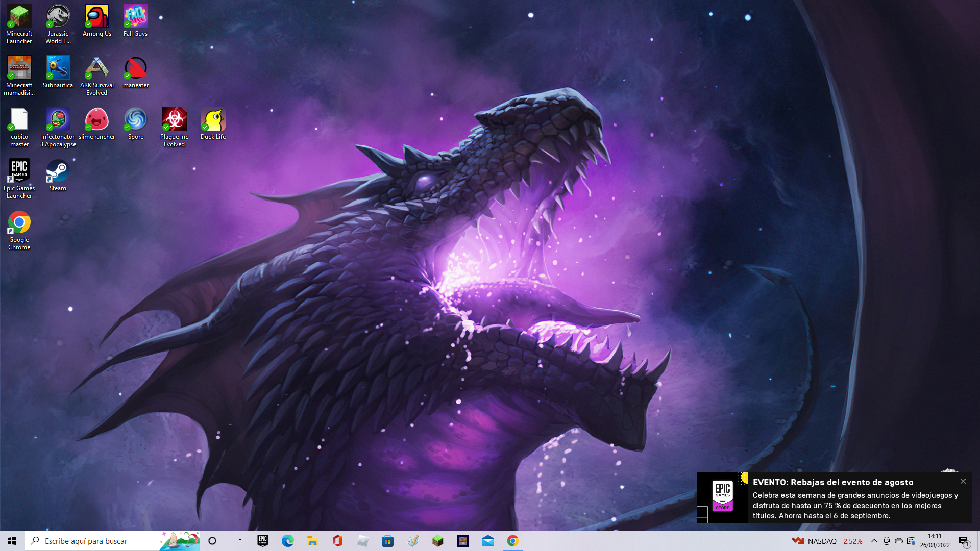This screenshot has height=551, width=980.
Task: Select the Plague Inc Evolved desktop icon
Action: tap(175, 127)
